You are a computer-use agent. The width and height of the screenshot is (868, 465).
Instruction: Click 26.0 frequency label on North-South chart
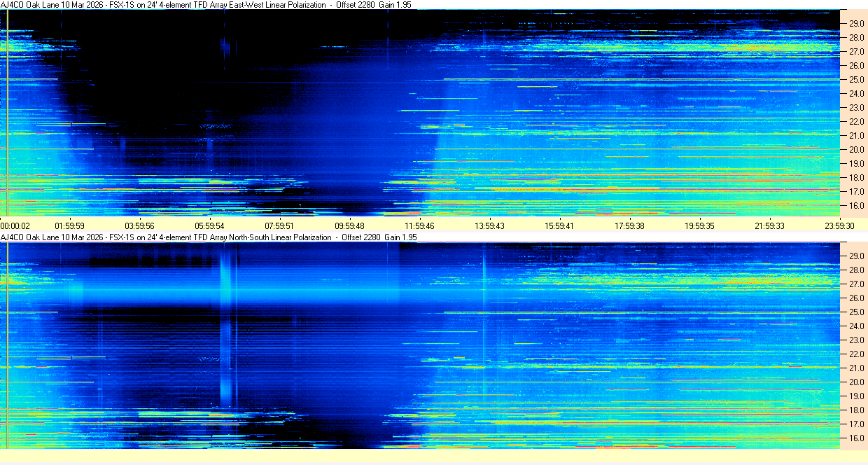pyautogui.click(x=857, y=298)
